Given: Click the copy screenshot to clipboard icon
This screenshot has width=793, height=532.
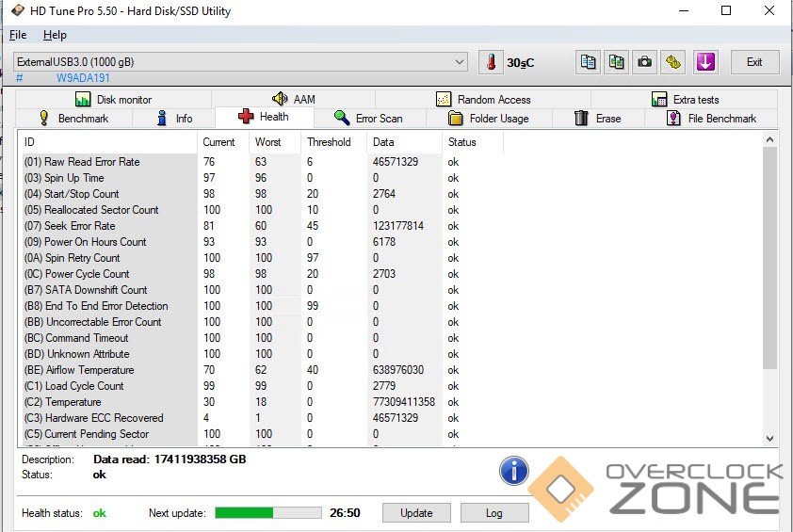Looking at the screenshot, I should click(616, 62).
